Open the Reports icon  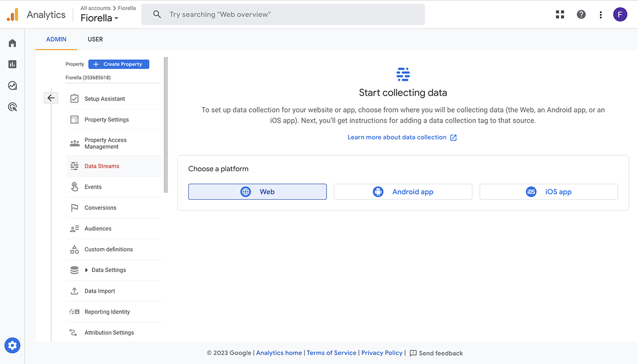[12, 64]
